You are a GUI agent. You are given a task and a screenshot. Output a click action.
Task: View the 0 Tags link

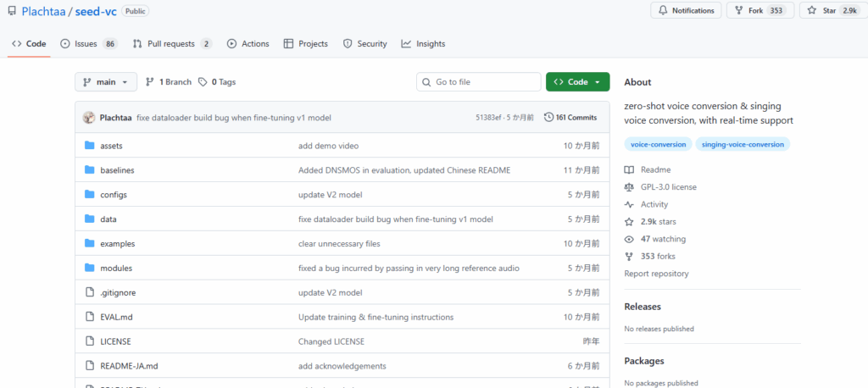217,82
